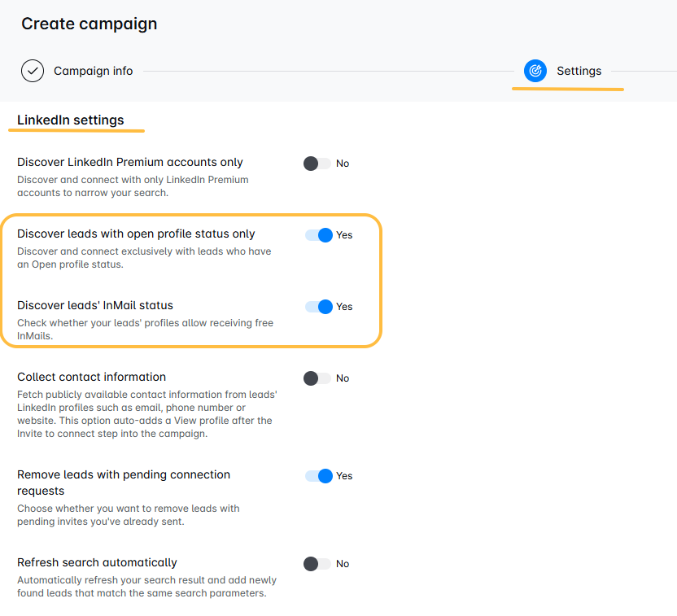Screen dimensions: 677x616
Task: Click the Create campaign heading
Action: tap(90, 24)
